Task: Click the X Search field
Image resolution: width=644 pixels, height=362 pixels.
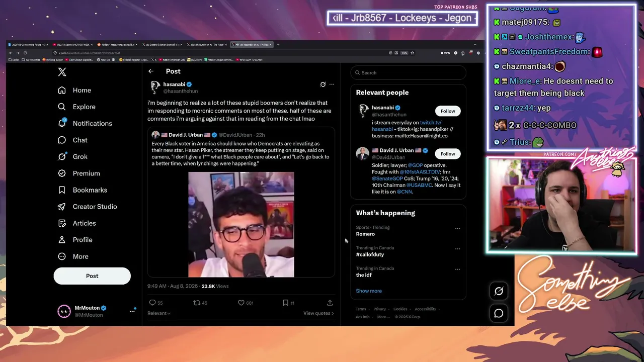Action: click(408, 72)
